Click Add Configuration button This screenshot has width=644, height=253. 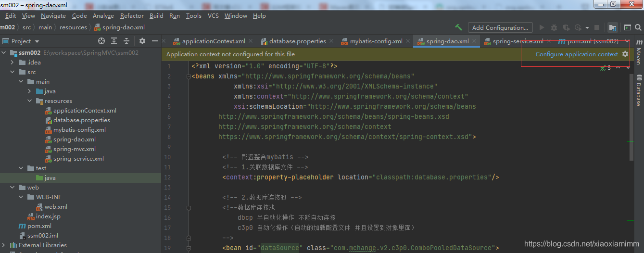[x=500, y=28]
